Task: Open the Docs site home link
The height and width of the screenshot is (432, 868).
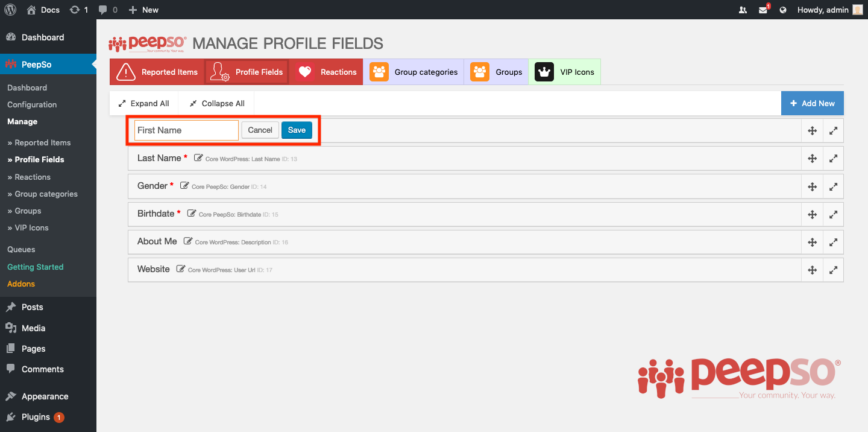Action: pyautogui.click(x=43, y=10)
